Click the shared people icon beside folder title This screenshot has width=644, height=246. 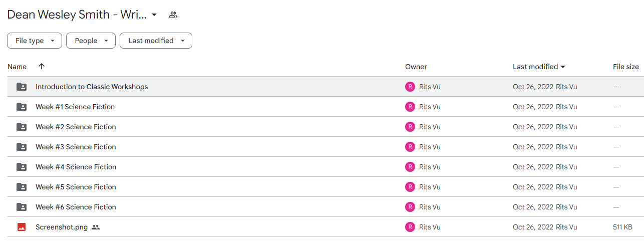pos(173,15)
